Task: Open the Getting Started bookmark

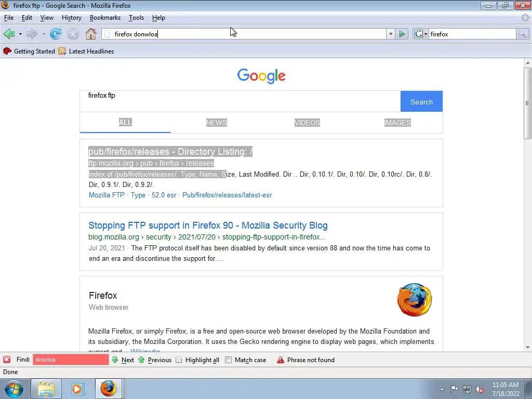Action: pyautogui.click(x=29, y=51)
